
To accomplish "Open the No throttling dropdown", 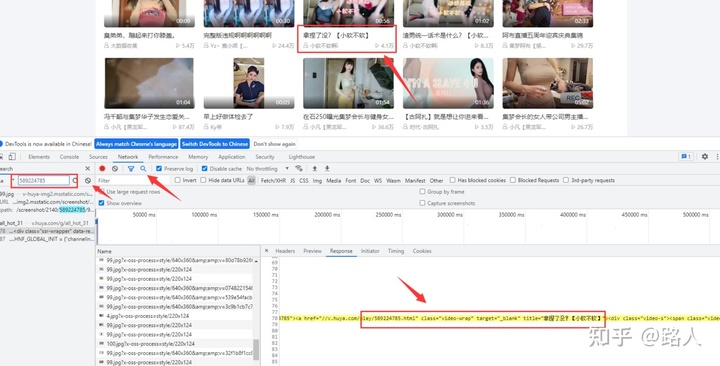I will coord(268,169).
